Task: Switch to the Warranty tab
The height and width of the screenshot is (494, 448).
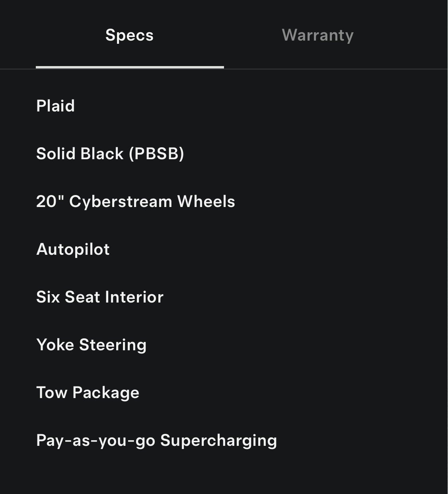Action: 317,35
